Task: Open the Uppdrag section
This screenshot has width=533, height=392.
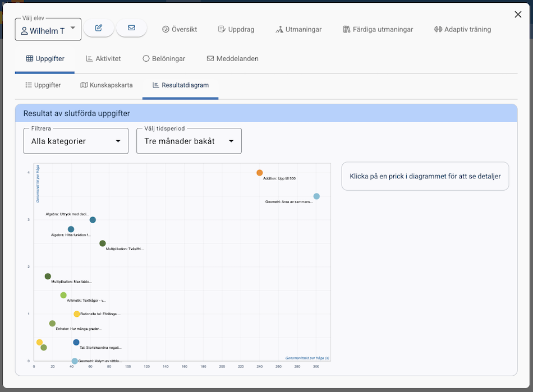Action: [236, 29]
